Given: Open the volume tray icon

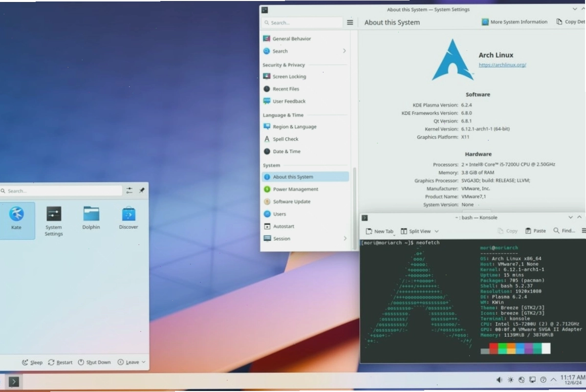Looking at the screenshot, I should 499,380.
